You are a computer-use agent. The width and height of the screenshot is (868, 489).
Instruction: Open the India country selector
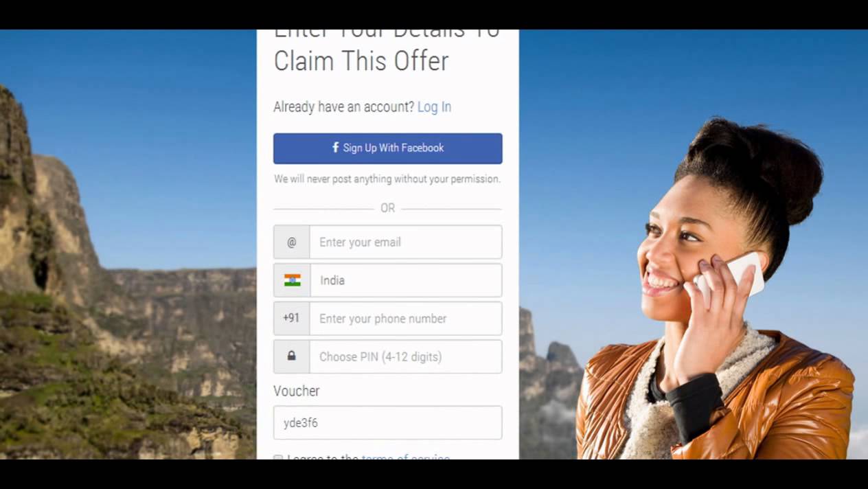coord(387,280)
